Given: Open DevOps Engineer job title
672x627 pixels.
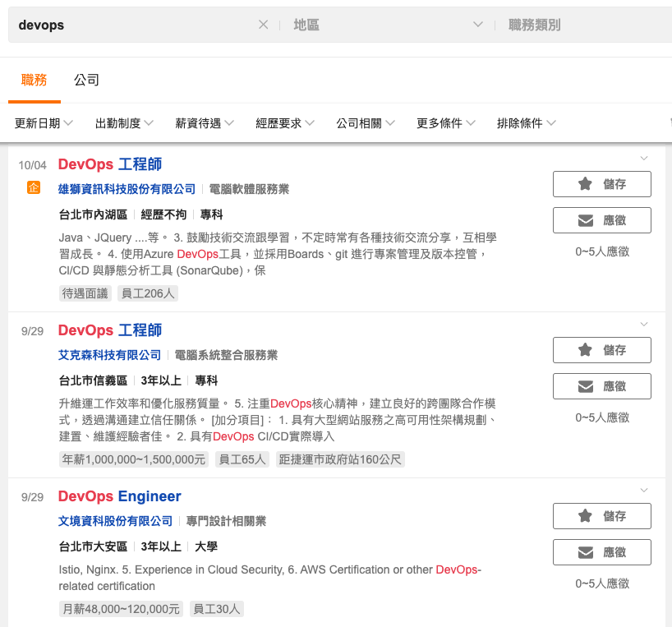Looking at the screenshot, I should (x=120, y=496).
